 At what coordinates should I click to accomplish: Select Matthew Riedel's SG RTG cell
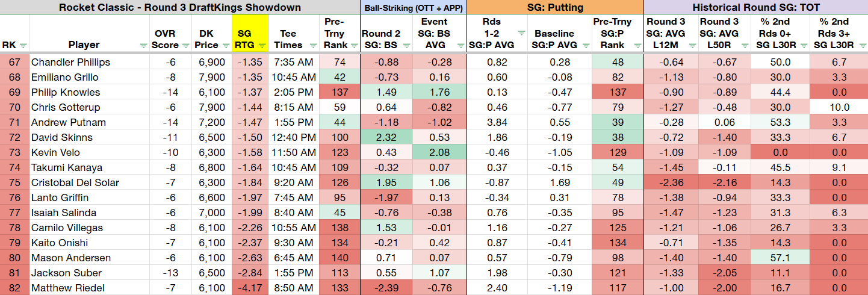tap(249, 288)
